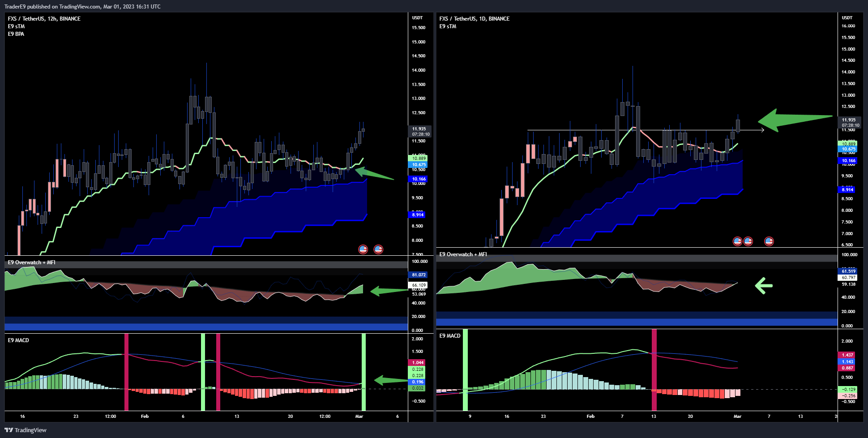The height and width of the screenshot is (438, 868).
Task: Click the 16.000 level on 1D price axis
Action: pos(848,26)
